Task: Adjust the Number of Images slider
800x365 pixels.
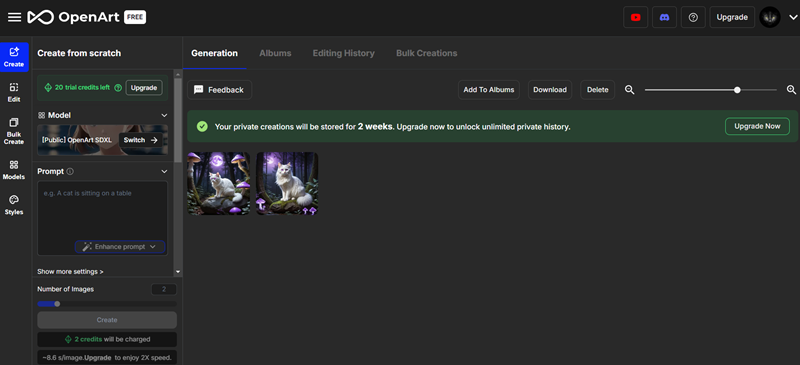Action: point(57,304)
